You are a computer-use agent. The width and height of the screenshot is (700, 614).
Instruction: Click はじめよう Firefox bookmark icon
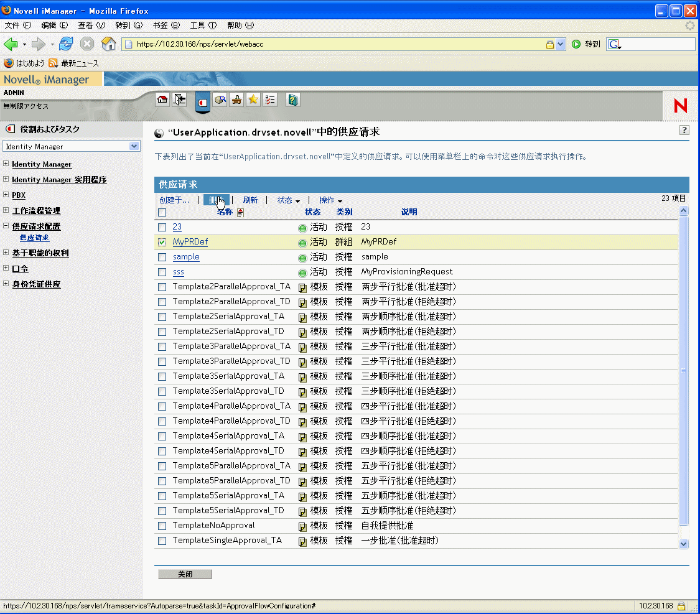pos(9,63)
